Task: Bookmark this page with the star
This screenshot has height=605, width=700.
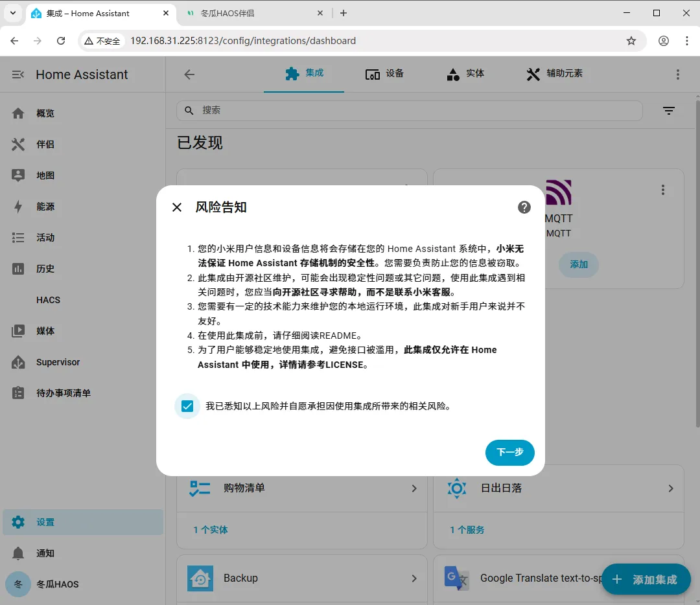Action: 631,41
